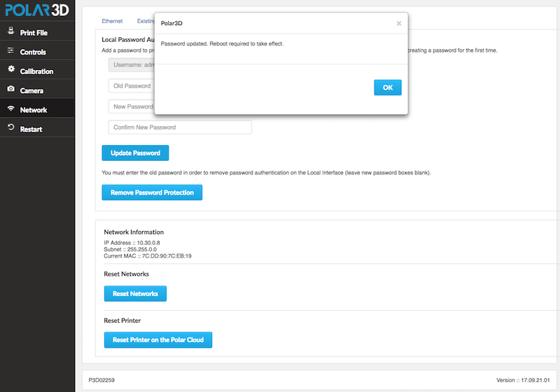Image resolution: width=560 pixels, height=392 pixels.
Task: Click the Subnet 255.255.0.0 text
Action: point(130,249)
